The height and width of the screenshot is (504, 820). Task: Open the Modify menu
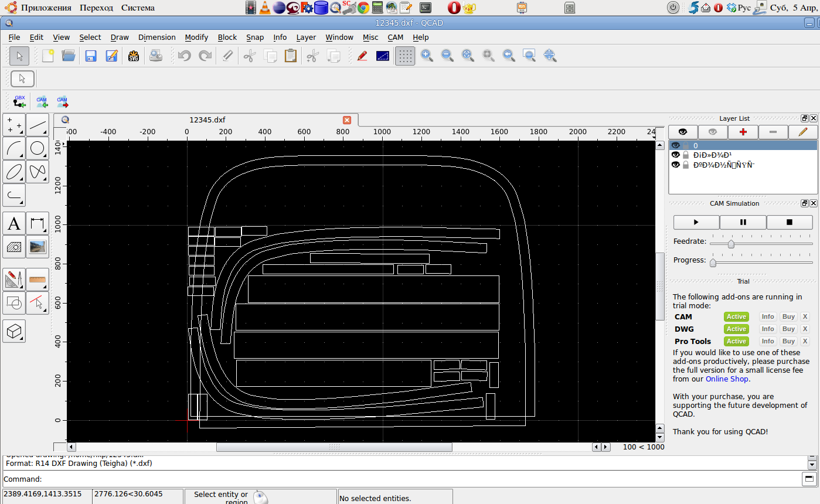click(x=196, y=37)
